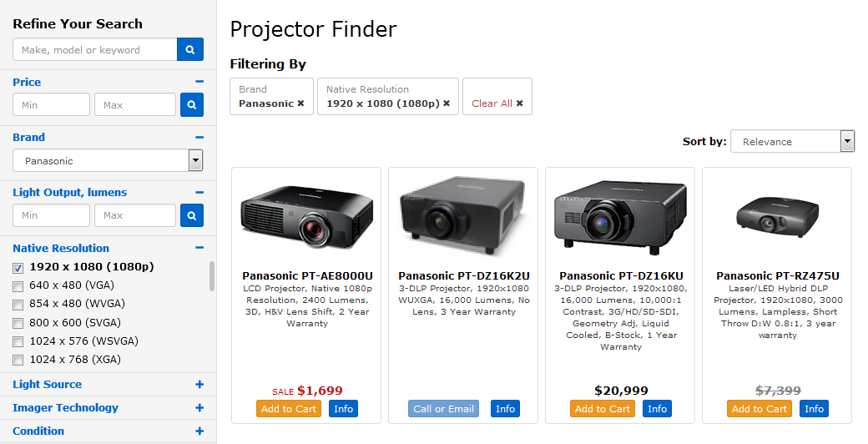View Info for Panasonic PT-RZ475U
Screen dimensions: 868x444
pyautogui.click(x=814, y=409)
